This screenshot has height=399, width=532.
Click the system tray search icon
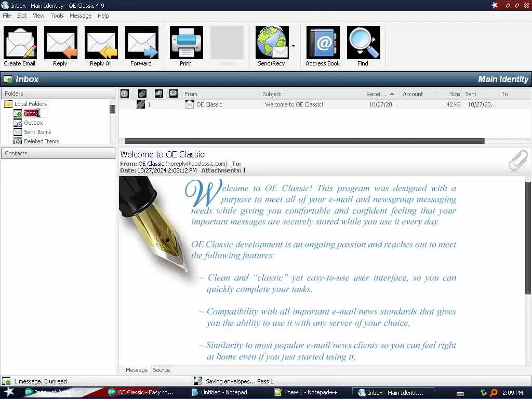coord(494,393)
